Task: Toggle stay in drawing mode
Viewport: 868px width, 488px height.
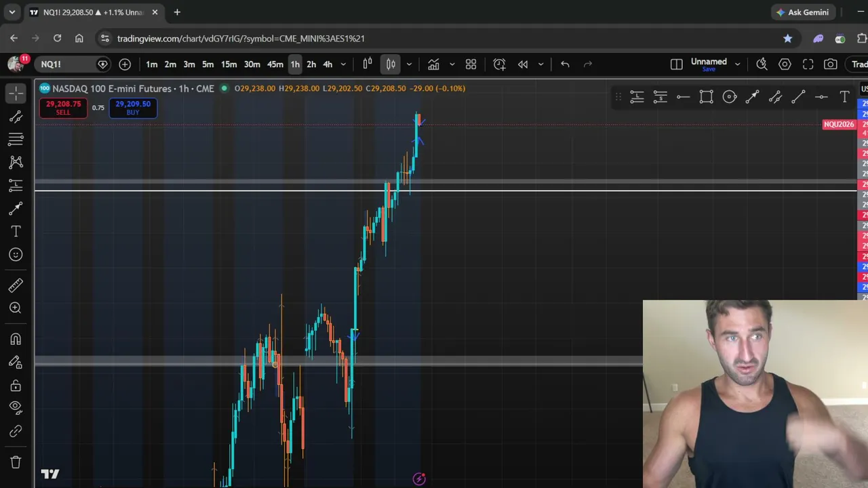Action: click(x=16, y=363)
